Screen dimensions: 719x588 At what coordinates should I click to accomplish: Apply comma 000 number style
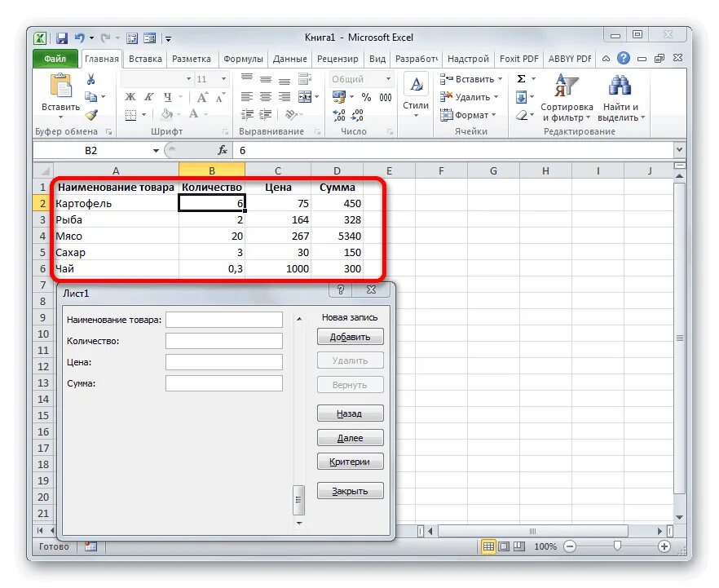click(x=385, y=97)
